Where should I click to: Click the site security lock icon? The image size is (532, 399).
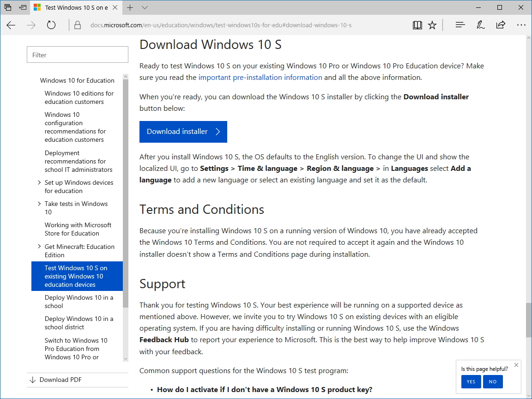coord(78,25)
